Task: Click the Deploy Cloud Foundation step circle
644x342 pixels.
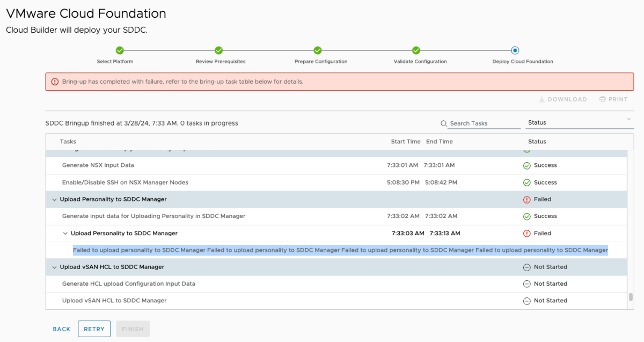Action: point(515,50)
